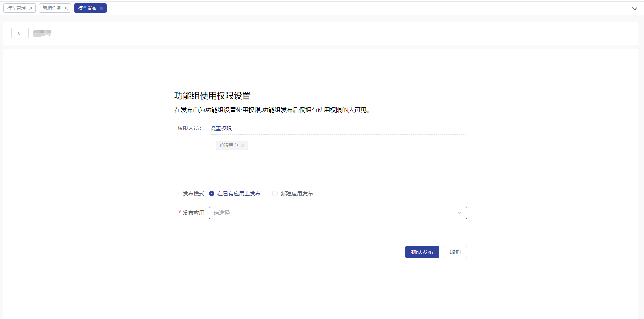Click the 普通用户 tag label
644x319 pixels.
coord(228,145)
